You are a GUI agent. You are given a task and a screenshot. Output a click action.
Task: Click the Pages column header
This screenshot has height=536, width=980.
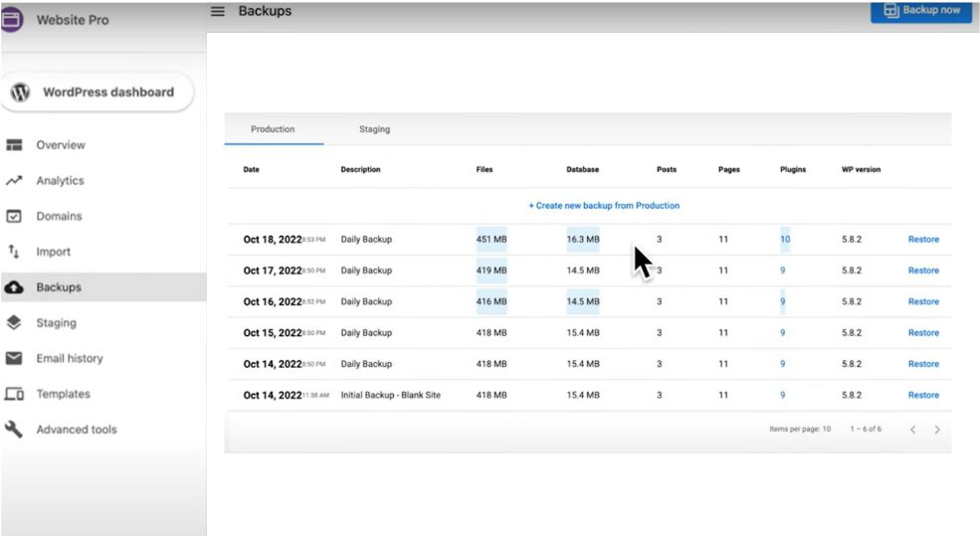coord(728,169)
